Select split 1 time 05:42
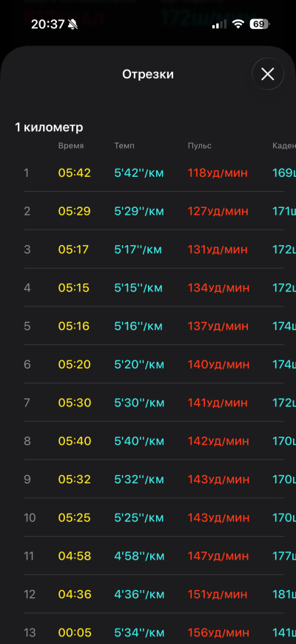 coord(74,173)
